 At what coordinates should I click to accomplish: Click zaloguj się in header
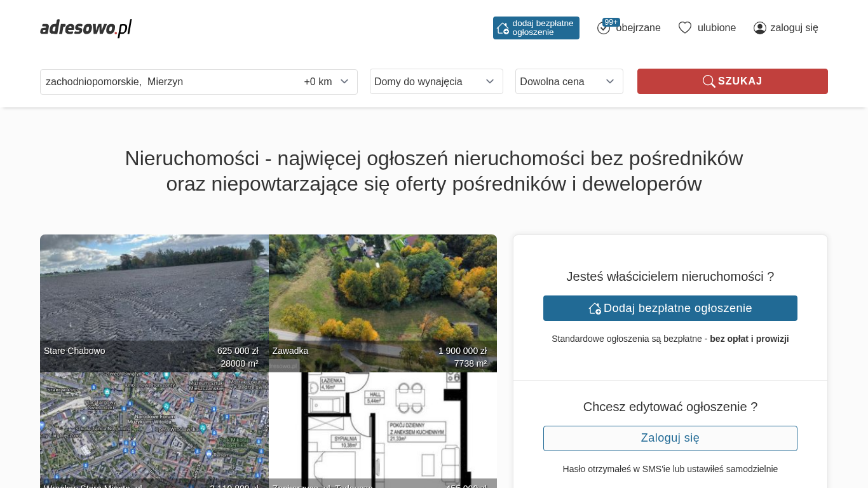[x=794, y=28]
